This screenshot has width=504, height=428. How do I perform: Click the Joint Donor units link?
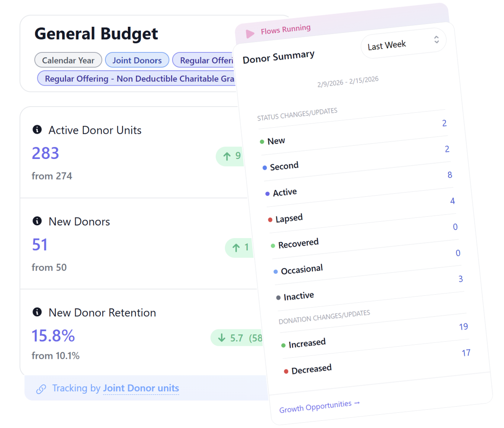pos(141,388)
